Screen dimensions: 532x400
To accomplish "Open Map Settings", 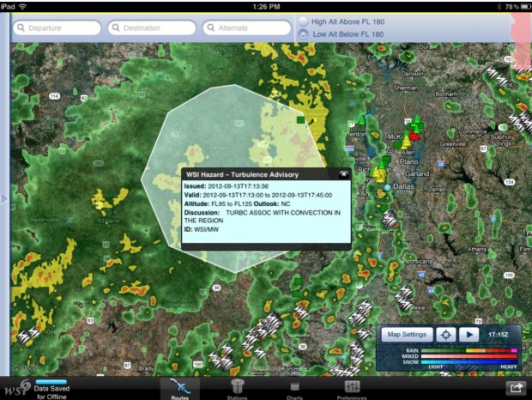I will tap(407, 335).
